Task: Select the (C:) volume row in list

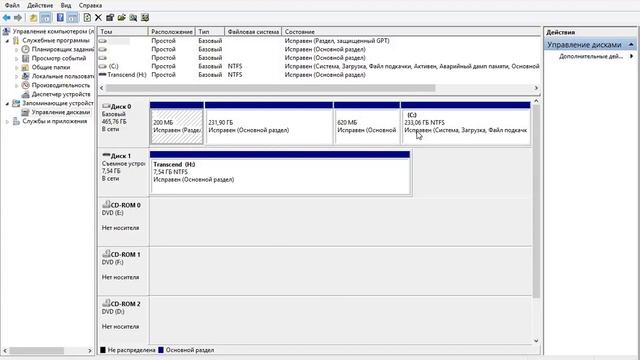Action: click(319, 66)
